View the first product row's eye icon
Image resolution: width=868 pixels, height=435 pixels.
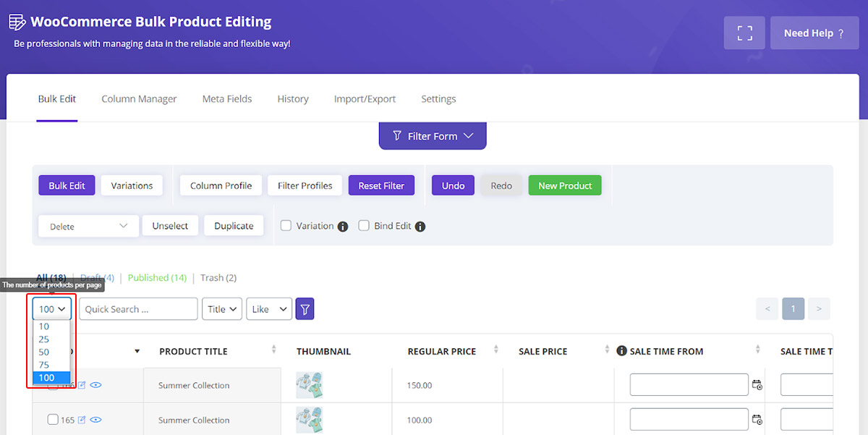coord(95,385)
